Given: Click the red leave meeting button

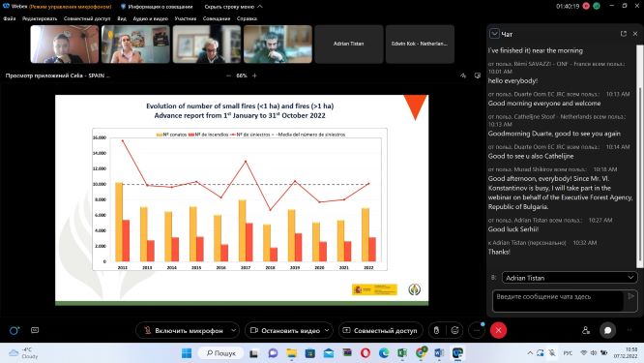Looking at the screenshot, I should [498, 330].
